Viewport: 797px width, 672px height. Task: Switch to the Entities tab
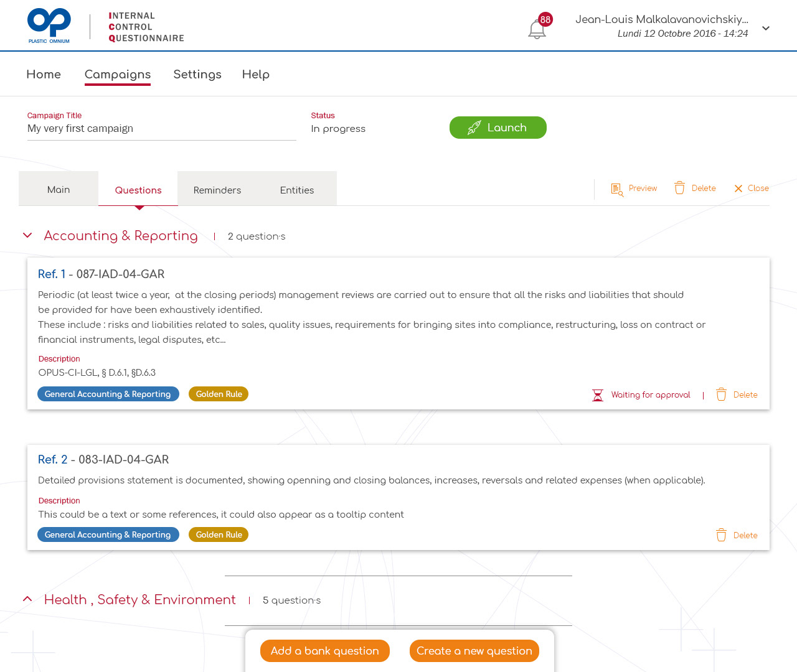click(x=296, y=190)
